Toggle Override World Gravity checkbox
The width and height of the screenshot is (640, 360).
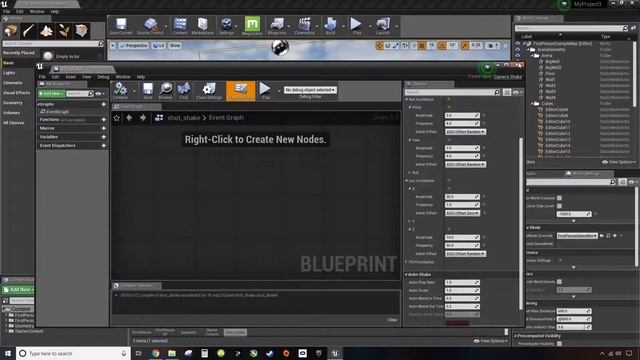(559, 282)
